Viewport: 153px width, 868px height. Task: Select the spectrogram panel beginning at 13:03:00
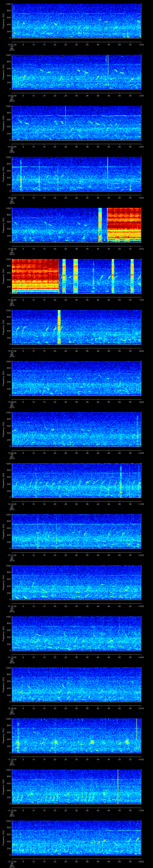pyautogui.click(x=76, y=123)
